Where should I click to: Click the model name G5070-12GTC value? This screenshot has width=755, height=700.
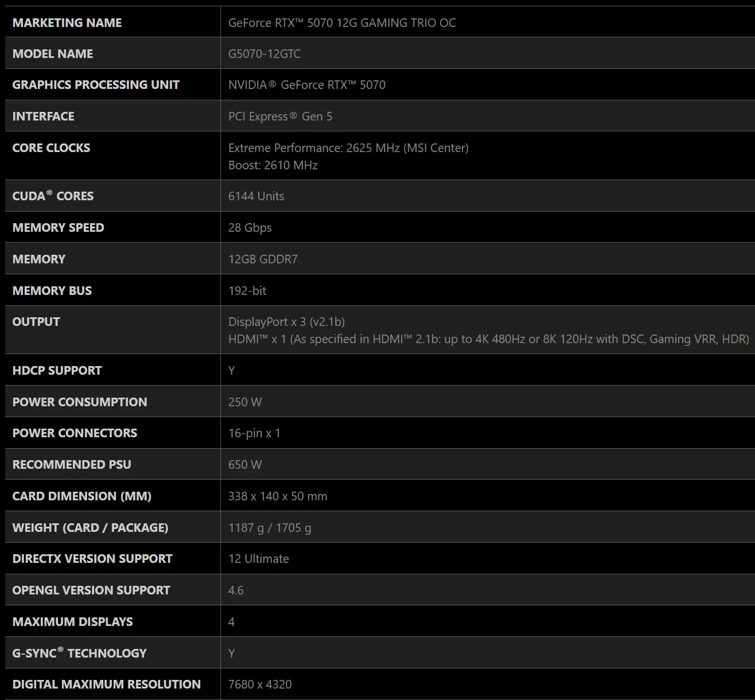[x=264, y=54]
